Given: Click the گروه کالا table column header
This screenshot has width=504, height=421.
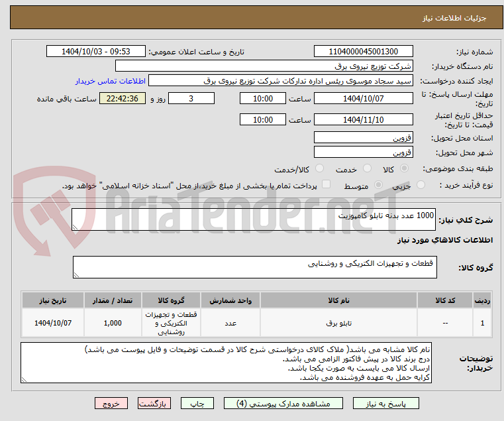Looking at the screenshot, I should pos(171,300).
